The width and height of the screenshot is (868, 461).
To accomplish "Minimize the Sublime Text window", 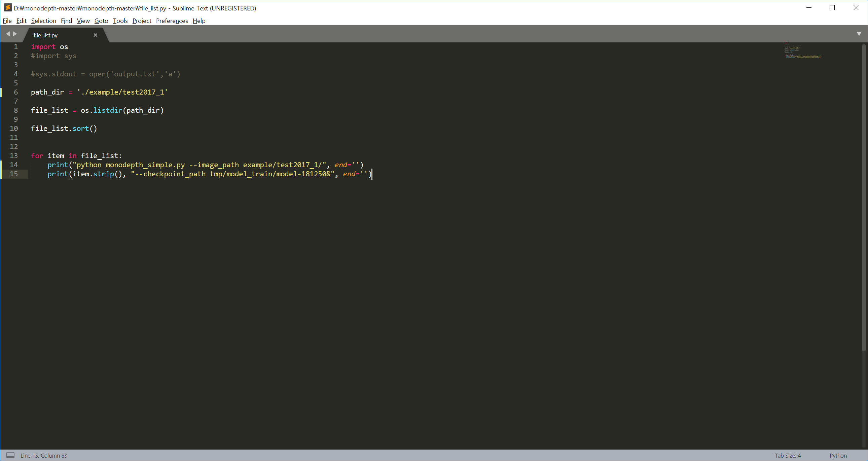I will (x=808, y=8).
